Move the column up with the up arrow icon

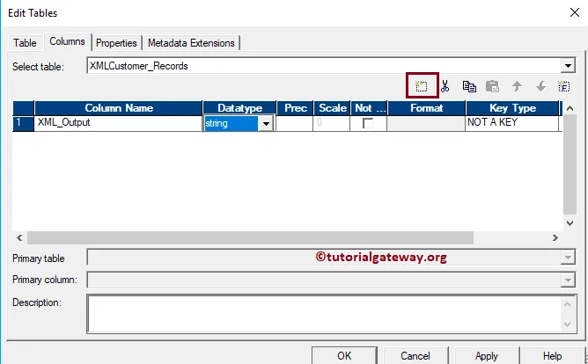(517, 86)
